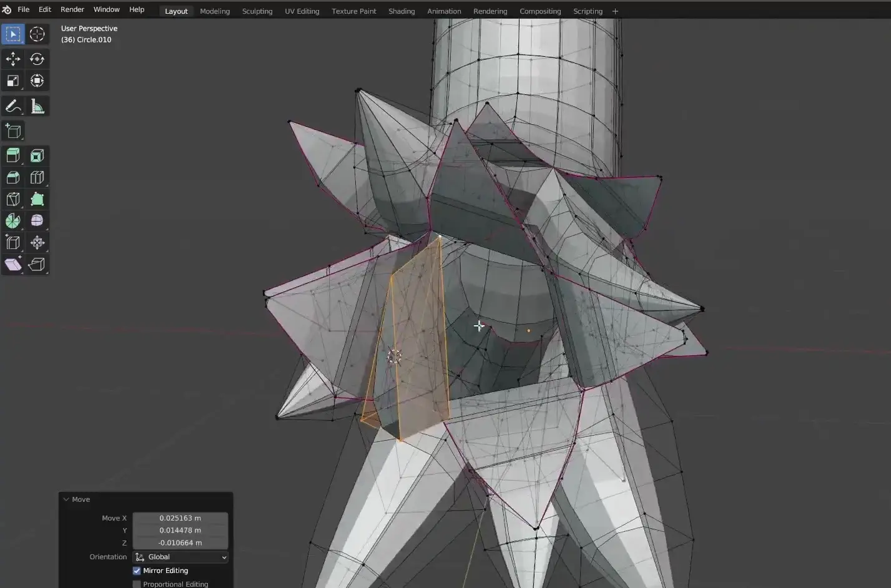Switch to the Shading workspace tab
Image resolution: width=891 pixels, height=588 pixels.
click(401, 11)
